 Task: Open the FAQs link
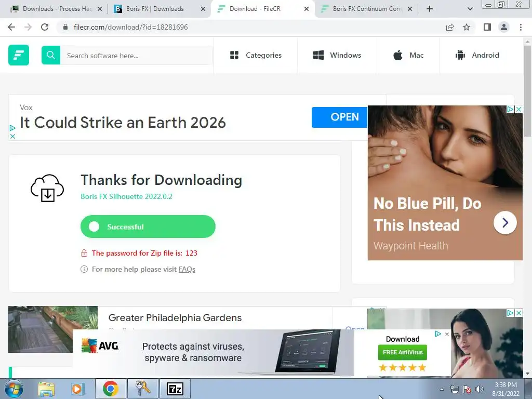tap(187, 270)
